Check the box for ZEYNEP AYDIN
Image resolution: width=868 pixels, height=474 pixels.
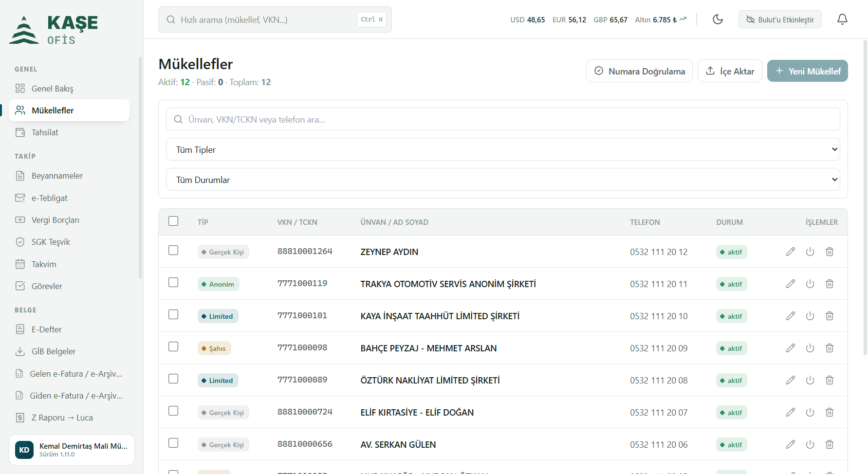[x=173, y=250]
